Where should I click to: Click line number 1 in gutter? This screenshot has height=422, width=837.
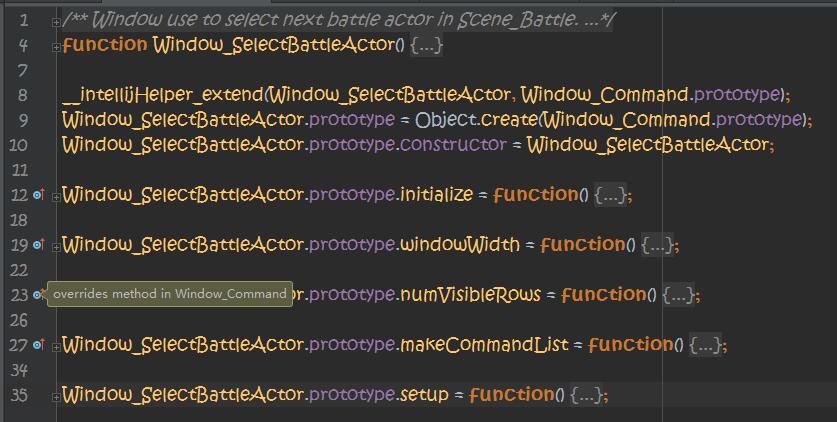(23, 21)
